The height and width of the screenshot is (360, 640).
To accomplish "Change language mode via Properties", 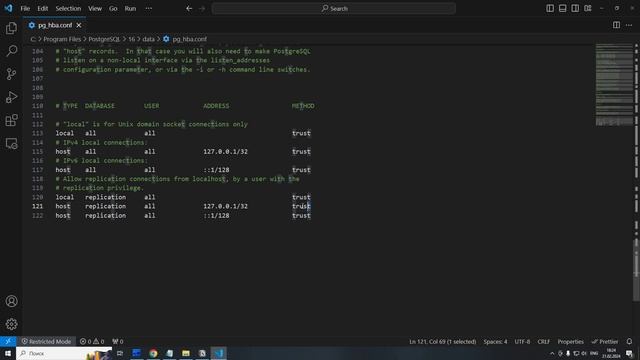I will pos(570,341).
